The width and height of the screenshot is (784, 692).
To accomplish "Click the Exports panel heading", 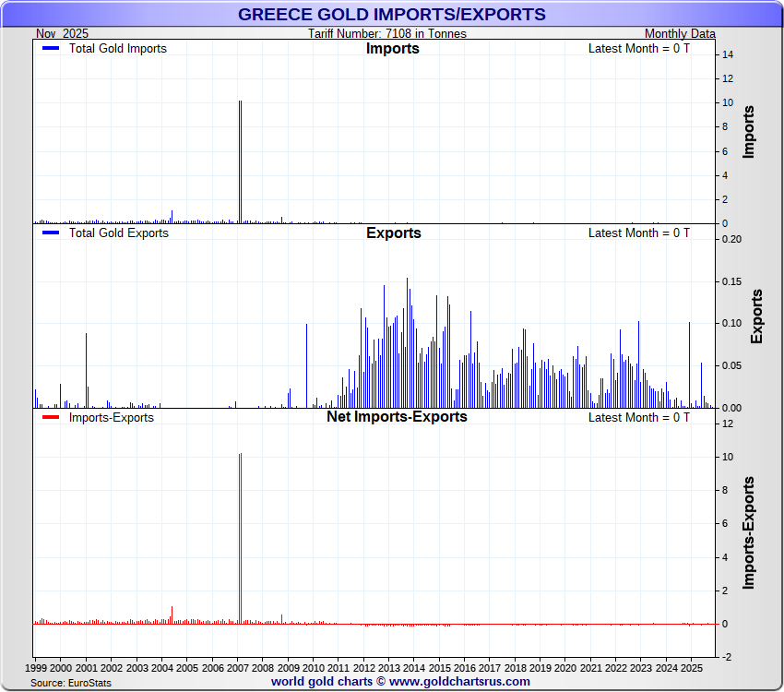I will [393, 233].
